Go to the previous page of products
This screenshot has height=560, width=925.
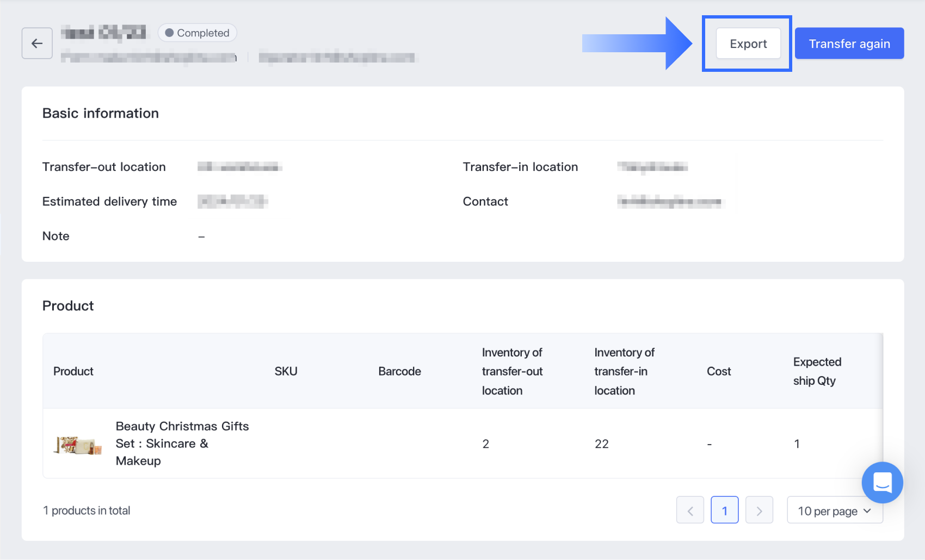coord(690,510)
